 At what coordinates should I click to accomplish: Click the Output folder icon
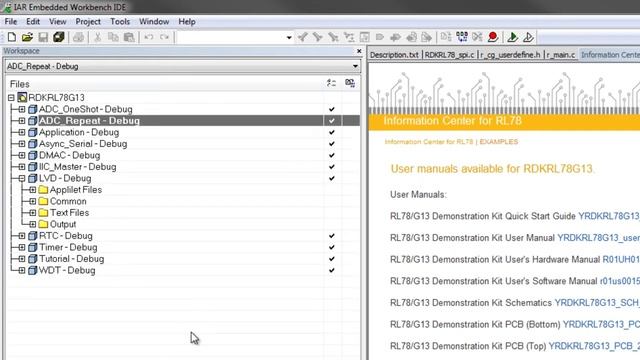tap(43, 224)
